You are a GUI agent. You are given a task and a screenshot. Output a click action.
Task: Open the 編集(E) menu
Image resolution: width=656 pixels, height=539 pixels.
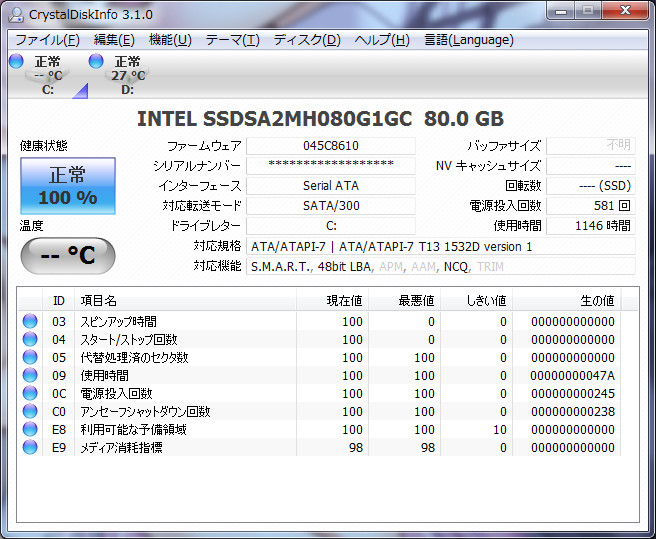(114, 40)
